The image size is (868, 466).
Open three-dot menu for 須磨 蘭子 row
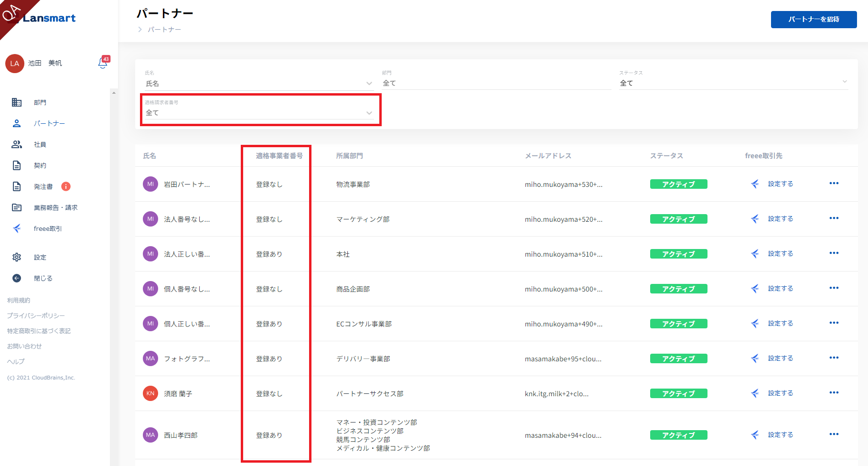(834, 393)
